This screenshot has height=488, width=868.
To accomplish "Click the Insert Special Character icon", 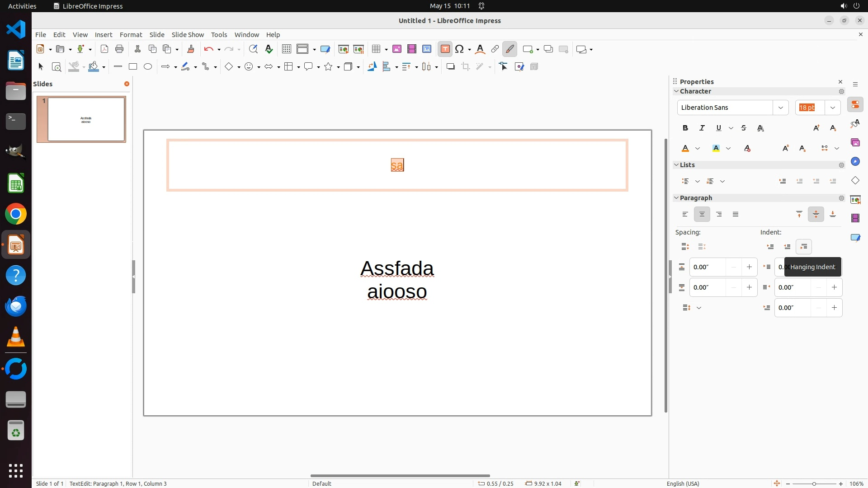I will pyautogui.click(x=460, y=49).
